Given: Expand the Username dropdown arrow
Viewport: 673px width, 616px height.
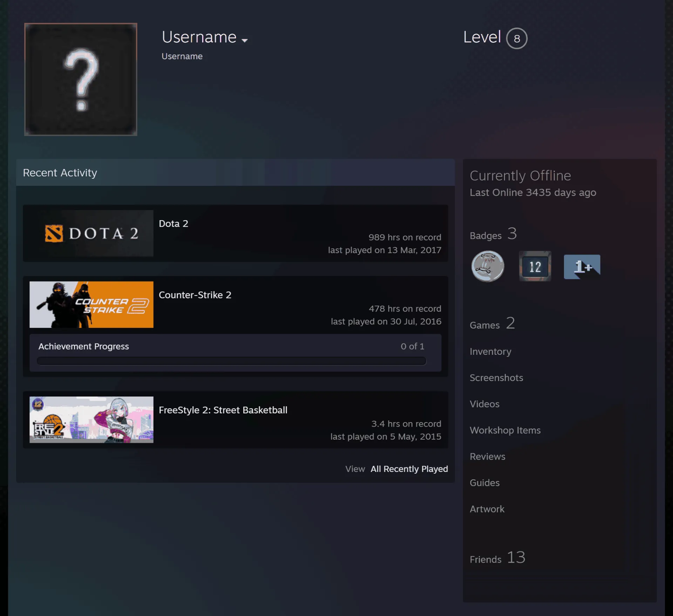Looking at the screenshot, I should coord(245,40).
